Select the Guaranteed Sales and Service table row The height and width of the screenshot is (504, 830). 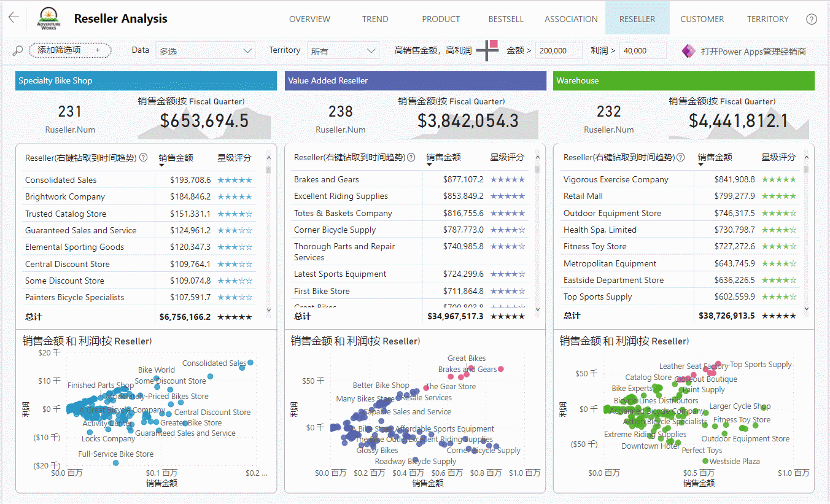(x=139, y=230)
